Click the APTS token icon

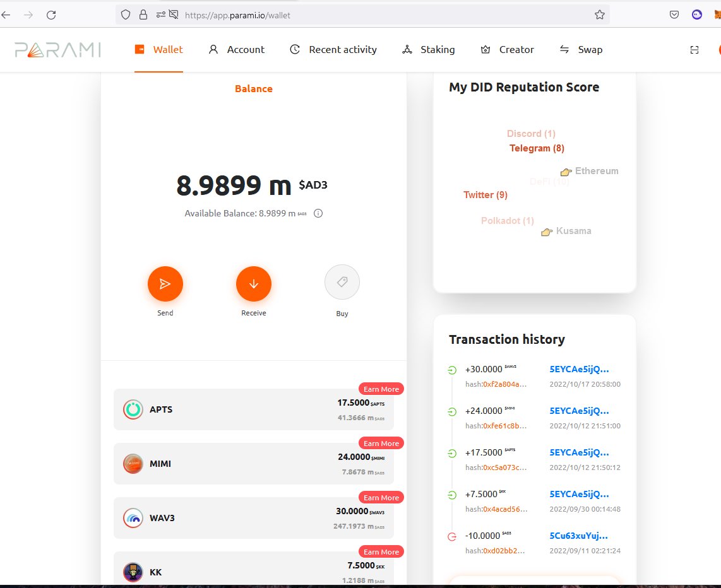[133, 409]
